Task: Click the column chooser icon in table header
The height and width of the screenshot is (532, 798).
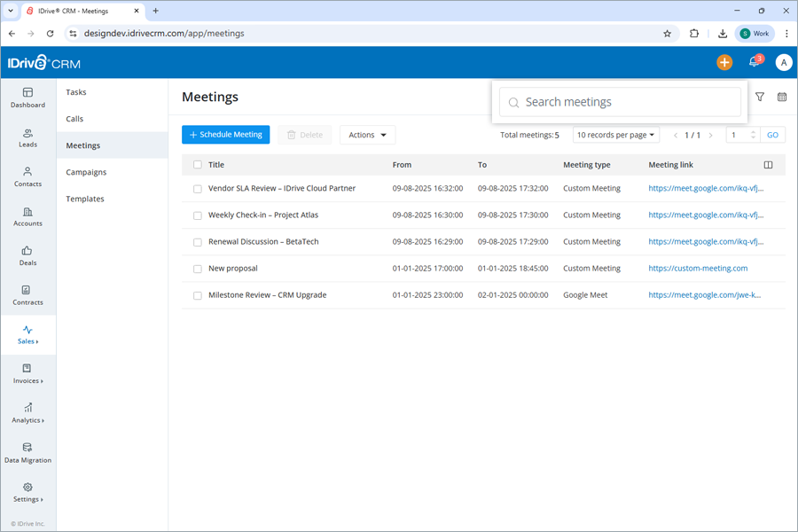Action: [x=768, y=164]
